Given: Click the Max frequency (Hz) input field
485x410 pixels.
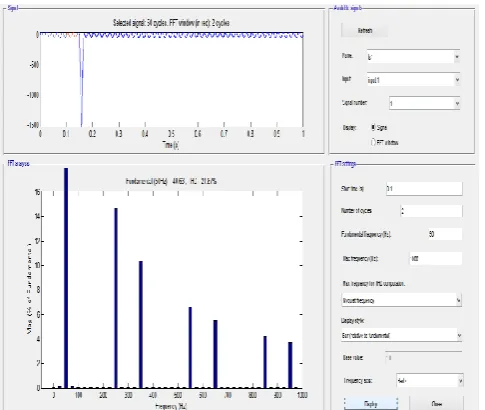Looking at the screenshot, I should coord(435,258).
